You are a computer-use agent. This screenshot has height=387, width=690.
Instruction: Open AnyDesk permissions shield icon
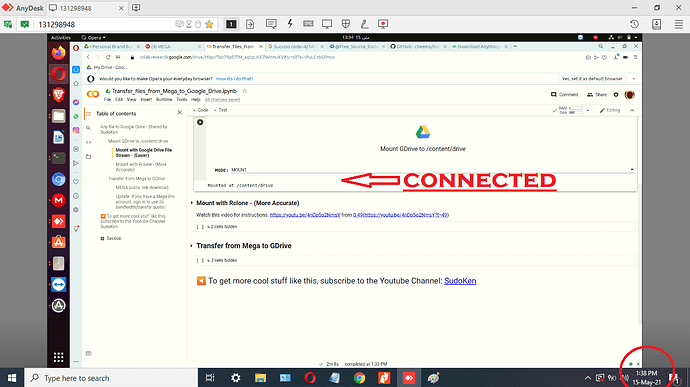click(x=346, y=24)
